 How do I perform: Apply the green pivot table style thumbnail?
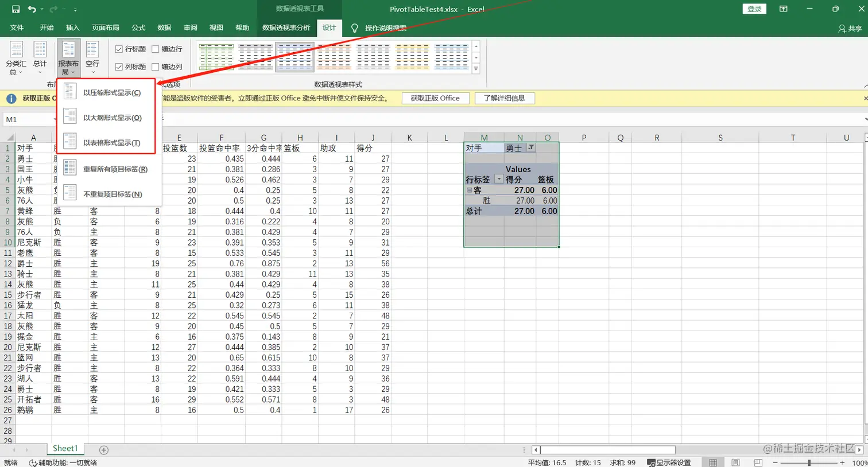coord(216,57)
